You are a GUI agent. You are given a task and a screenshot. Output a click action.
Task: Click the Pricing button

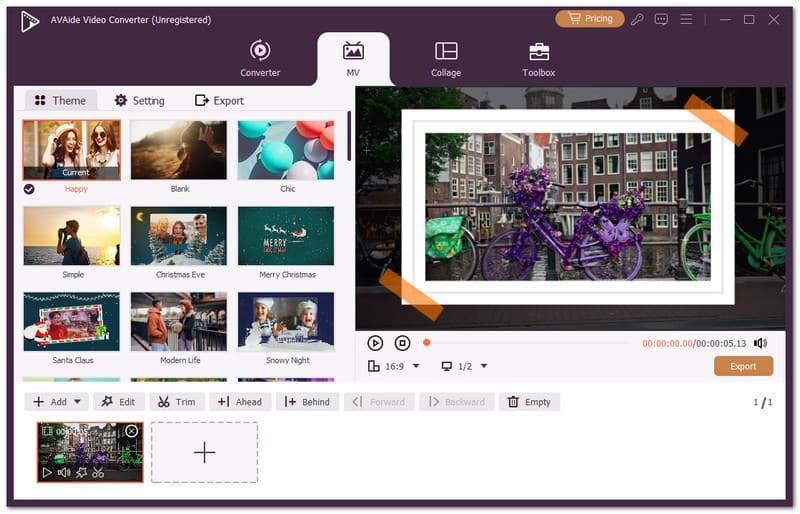tap(590, 19)
